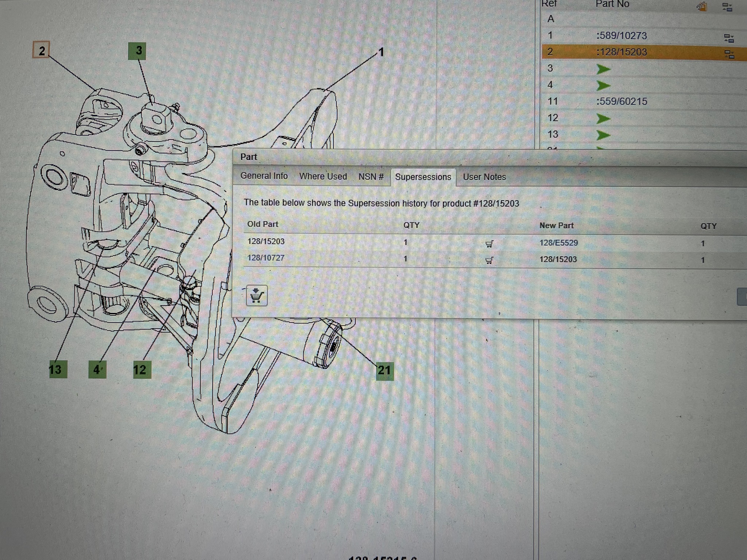Open hierarchy icon beside part 128/15203

(x=729, y=54)
